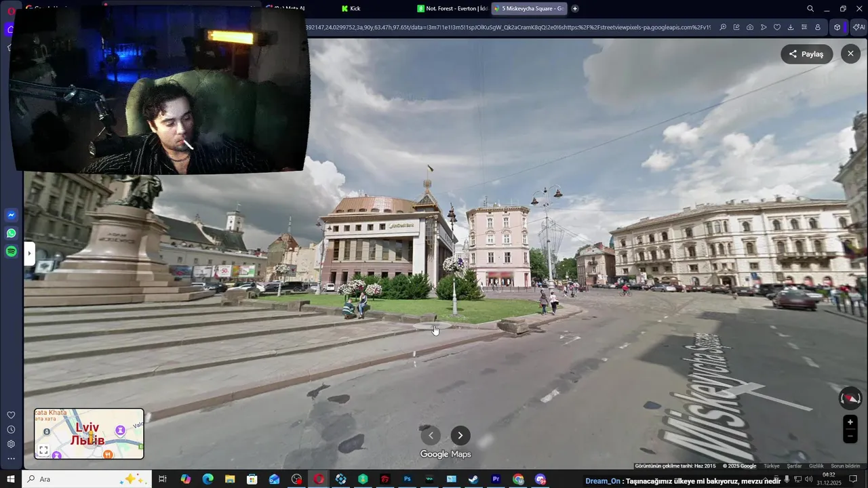
Task: Expand the collapsed side panel arrow
Action: [29, 254]
